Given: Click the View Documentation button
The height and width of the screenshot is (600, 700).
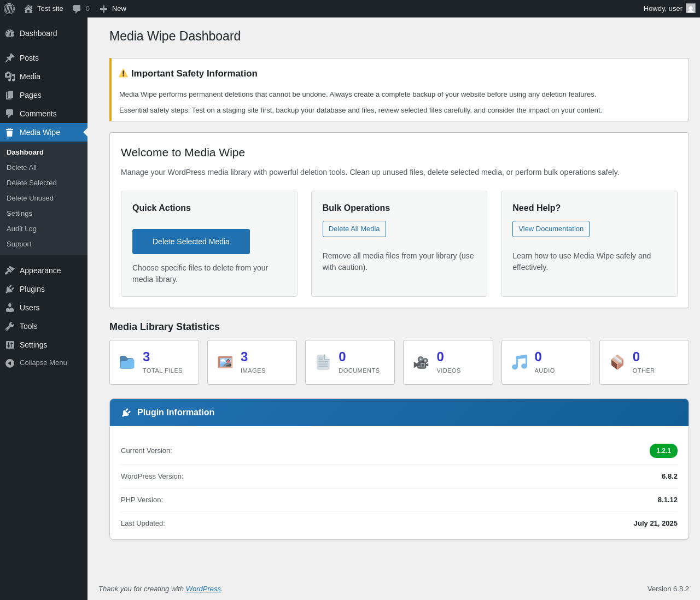Looking at the screenshot, I should (x=551, y=229).
